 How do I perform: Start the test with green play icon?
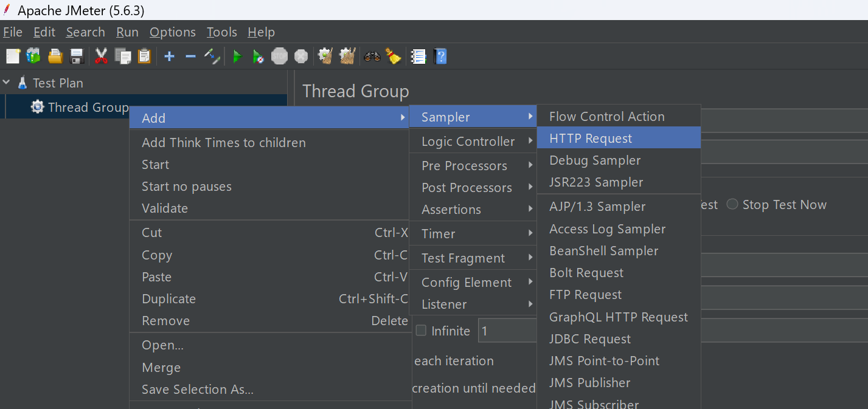pos(237,57)
